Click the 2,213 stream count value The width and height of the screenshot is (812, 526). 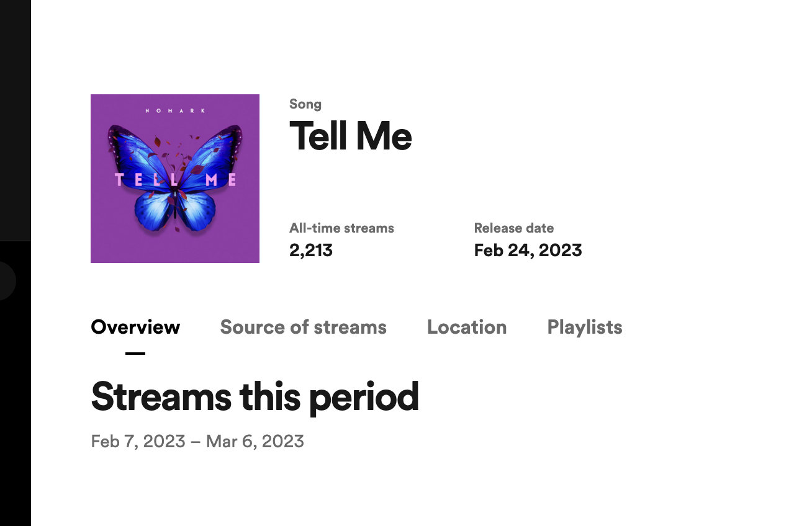[x=311, y=251]
